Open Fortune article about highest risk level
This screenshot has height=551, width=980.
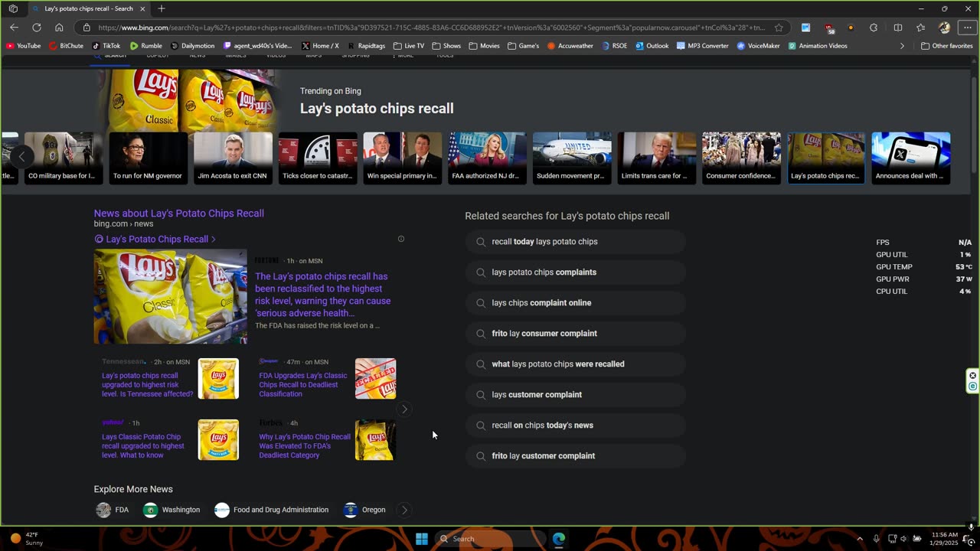tap(323, 295)
